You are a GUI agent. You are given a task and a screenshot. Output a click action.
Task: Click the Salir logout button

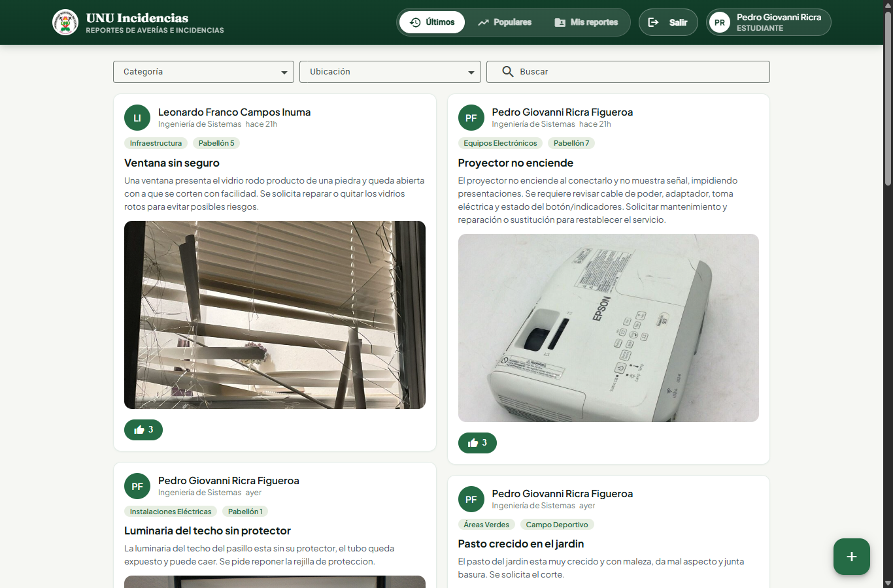(668, 22)
